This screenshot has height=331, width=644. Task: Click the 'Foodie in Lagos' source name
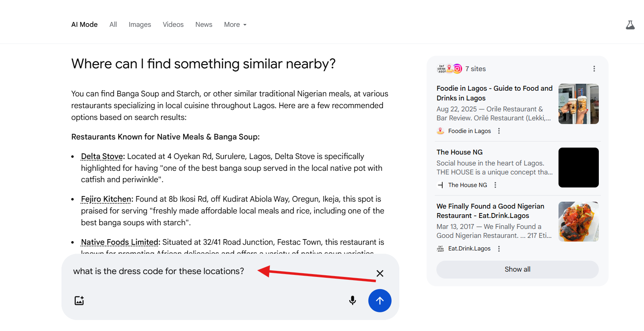point(469,131)
